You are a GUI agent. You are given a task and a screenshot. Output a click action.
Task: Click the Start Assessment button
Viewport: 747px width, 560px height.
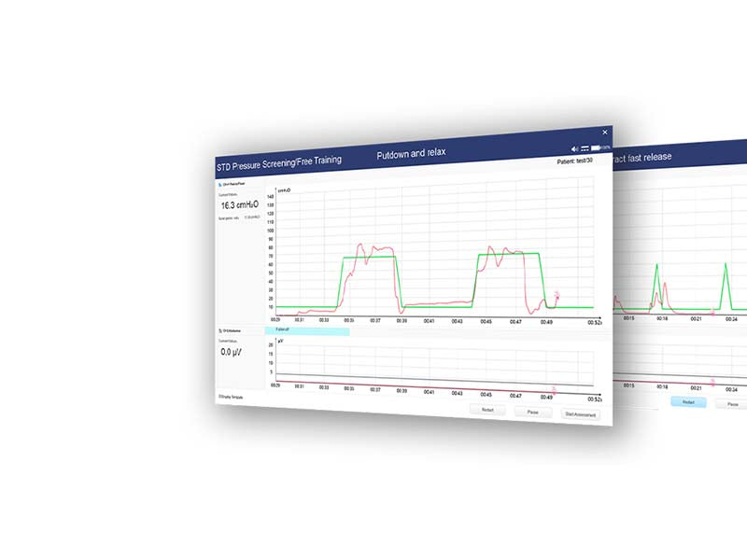click(x=581, y=414)
